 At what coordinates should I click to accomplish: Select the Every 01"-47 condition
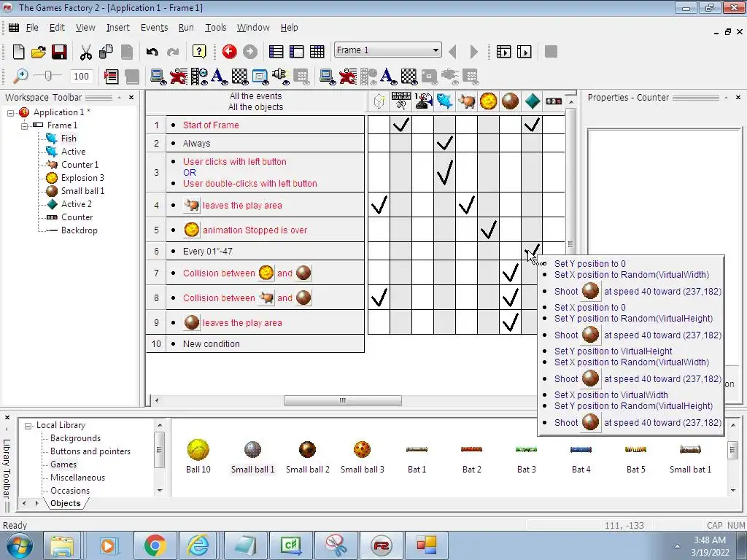click(207, 252)
